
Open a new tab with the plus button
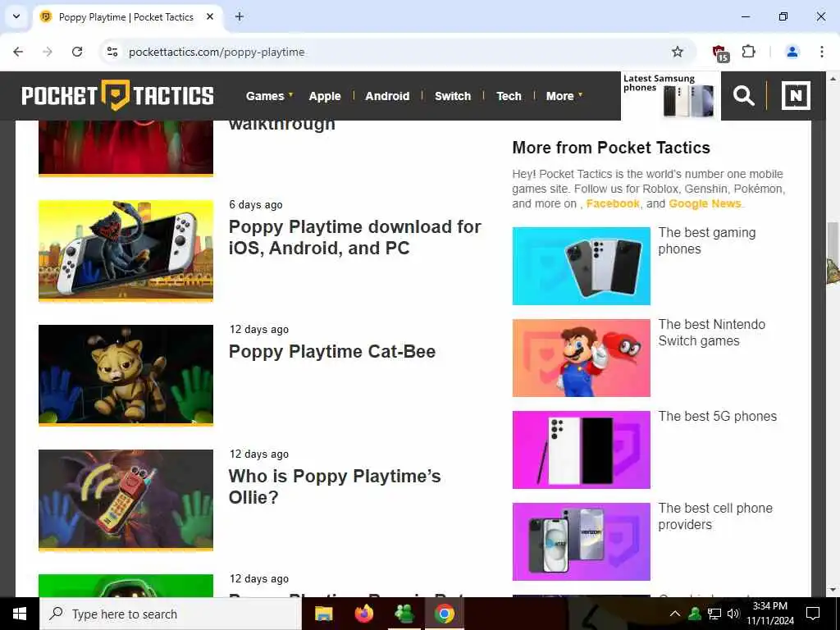[240, 16]
